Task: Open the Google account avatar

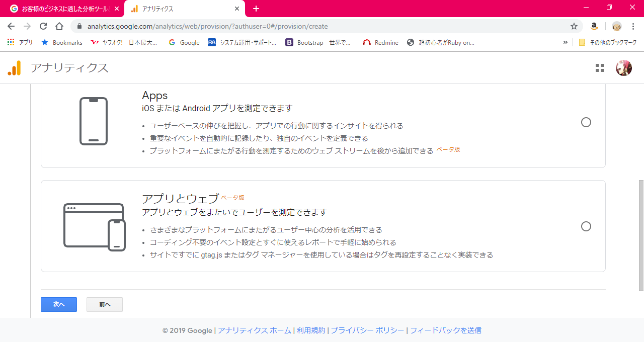Action: (624, 68)
